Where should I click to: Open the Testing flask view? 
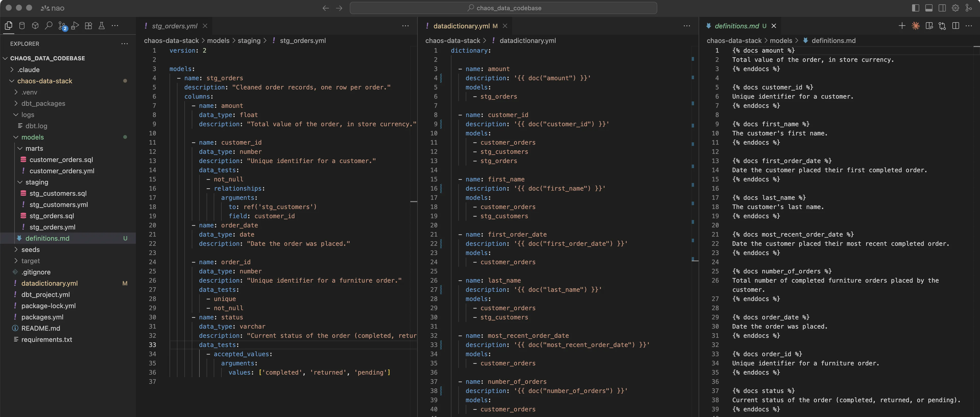pyautogui.click(x=102, y=26)
